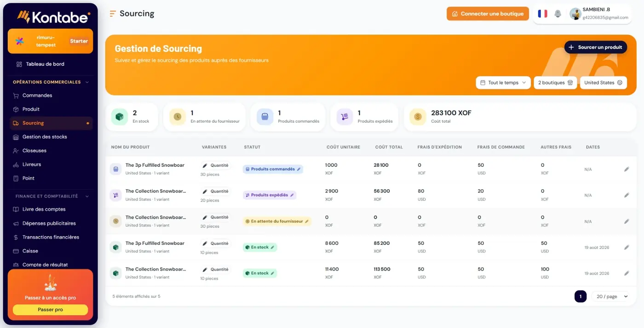Click the product cube icon of the 85 200 XOF row
The image size is (644, 328).
click(115, 247)
